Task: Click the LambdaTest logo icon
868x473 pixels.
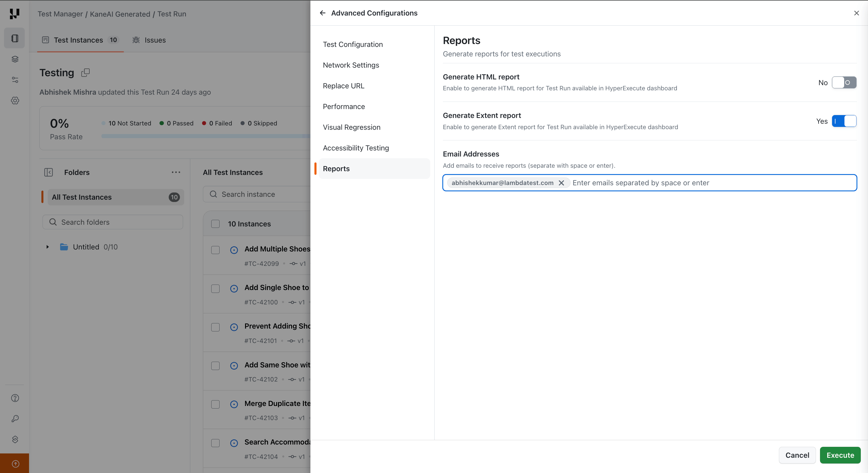Action: (14, 14)
